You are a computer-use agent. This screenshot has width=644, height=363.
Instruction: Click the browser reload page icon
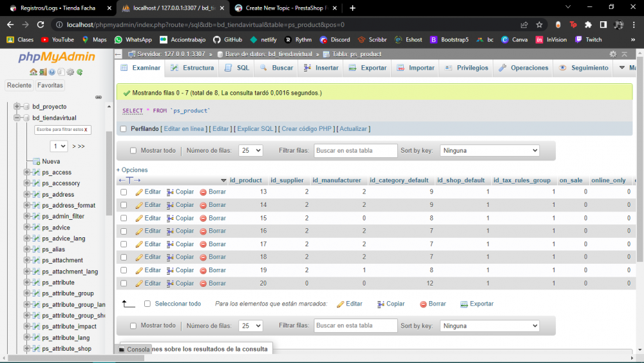coord(42,25)
